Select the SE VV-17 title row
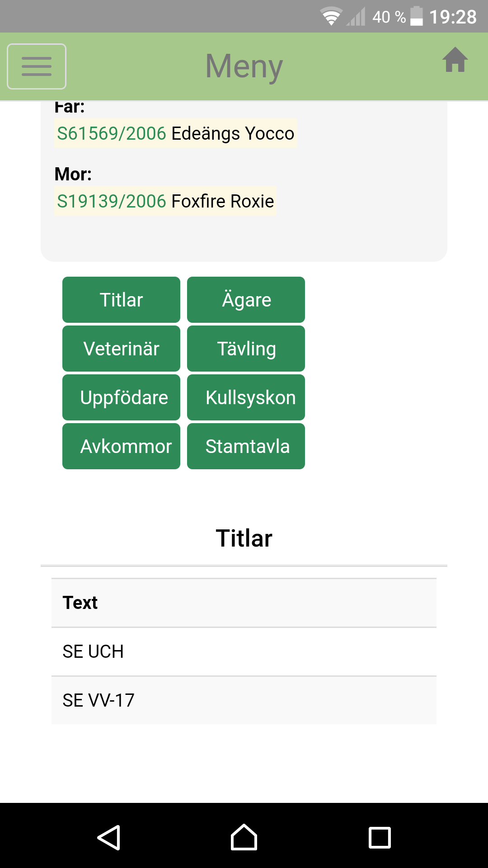 coord(244,700)
